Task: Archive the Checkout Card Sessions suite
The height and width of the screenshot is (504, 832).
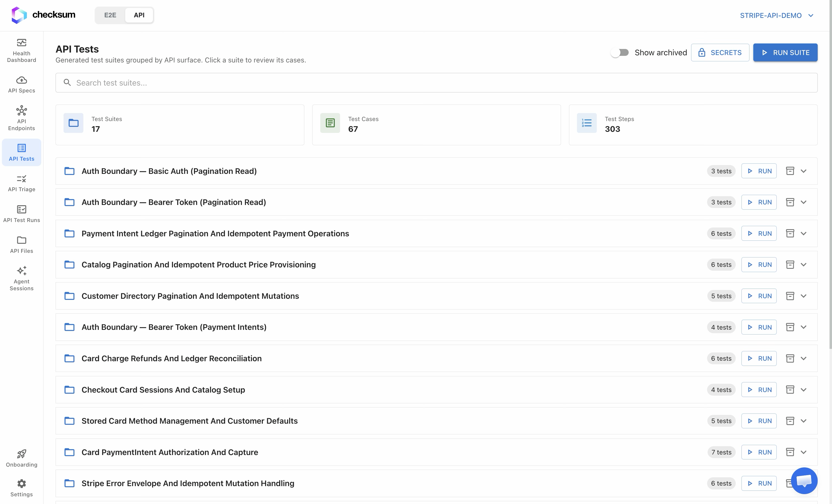Action: tap(790, 390)
